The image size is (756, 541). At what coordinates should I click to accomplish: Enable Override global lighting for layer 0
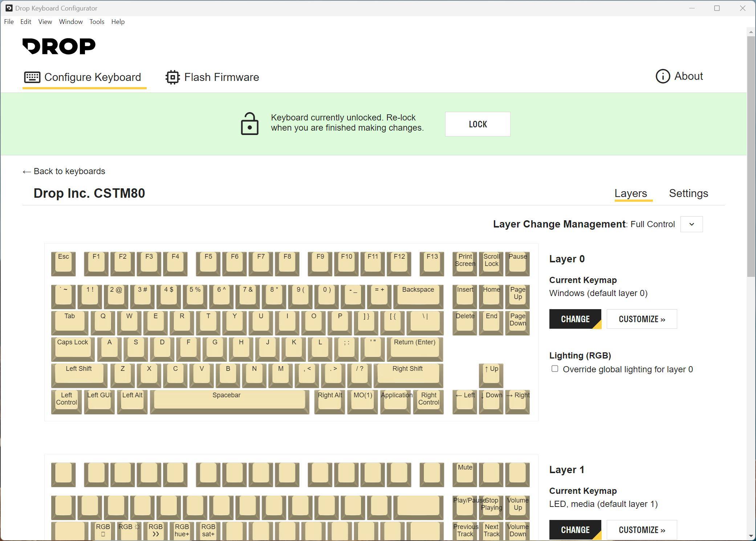[x=554, y=369]
